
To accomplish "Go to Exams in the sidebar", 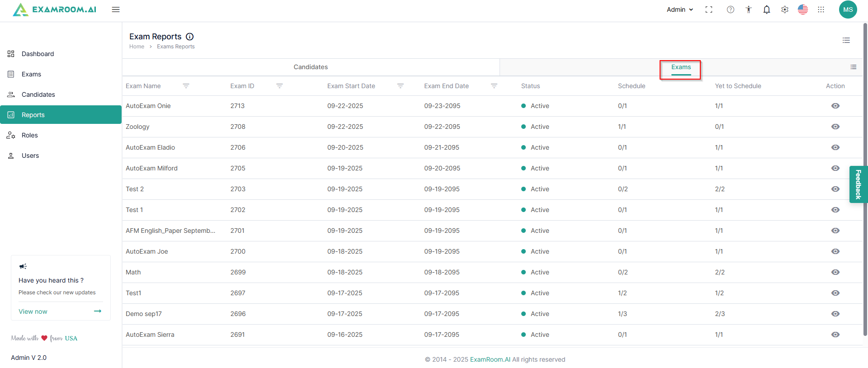I will point(61,74).
